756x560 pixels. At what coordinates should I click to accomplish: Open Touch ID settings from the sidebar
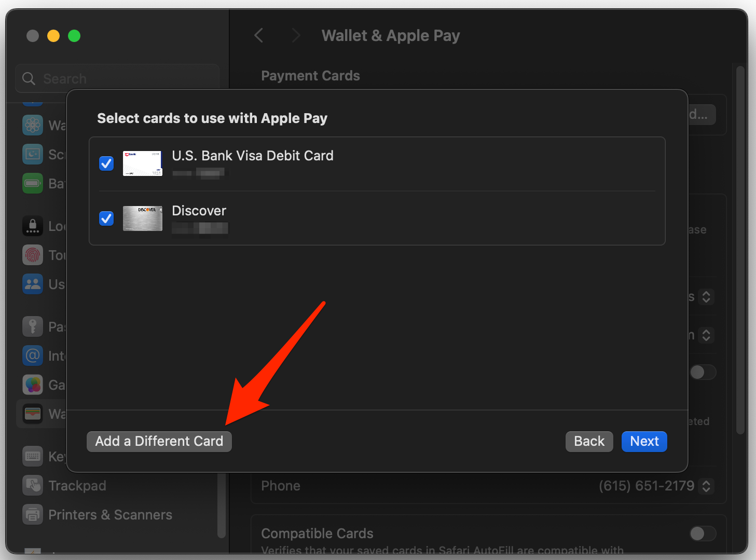pyautogui.click(x=32, y=255)
